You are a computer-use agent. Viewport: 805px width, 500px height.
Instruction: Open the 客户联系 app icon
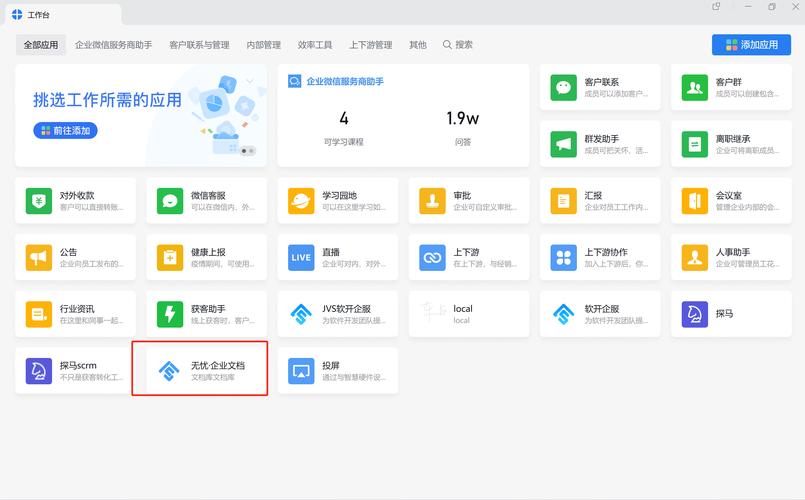[x=564, y=87]
